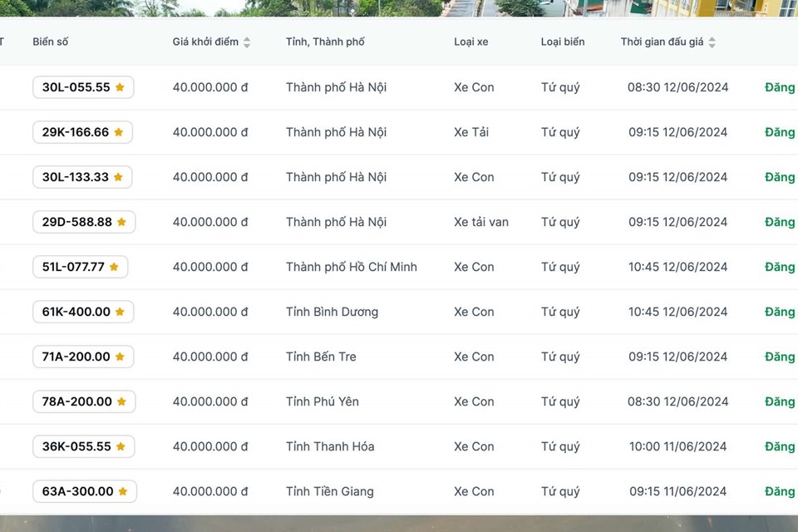Viewport: 798px width, 532px height.
Task: Toggle favorite star on plate 29K-166.66
Action: click(x=118, y=132)
